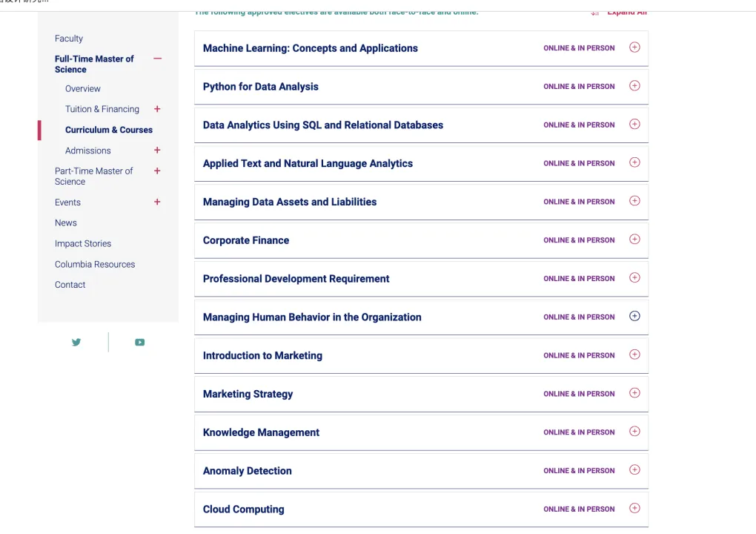Expand Part-Time Master of Science menu
Screen dimensions: 756x534
point(157,171)
